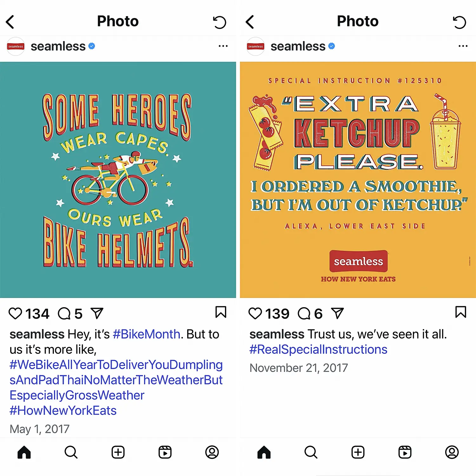Save the Extra Ketchup Please post
This screenshot has height=476, width=476.
click(x=461, y=312)
